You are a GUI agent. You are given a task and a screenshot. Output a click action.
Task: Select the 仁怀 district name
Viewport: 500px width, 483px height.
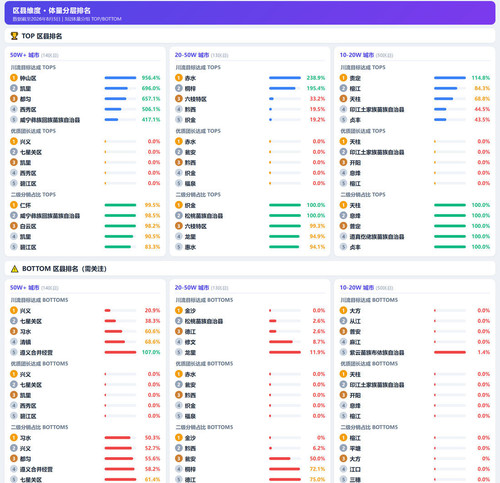pyautogui.click(x=25, y=205)
